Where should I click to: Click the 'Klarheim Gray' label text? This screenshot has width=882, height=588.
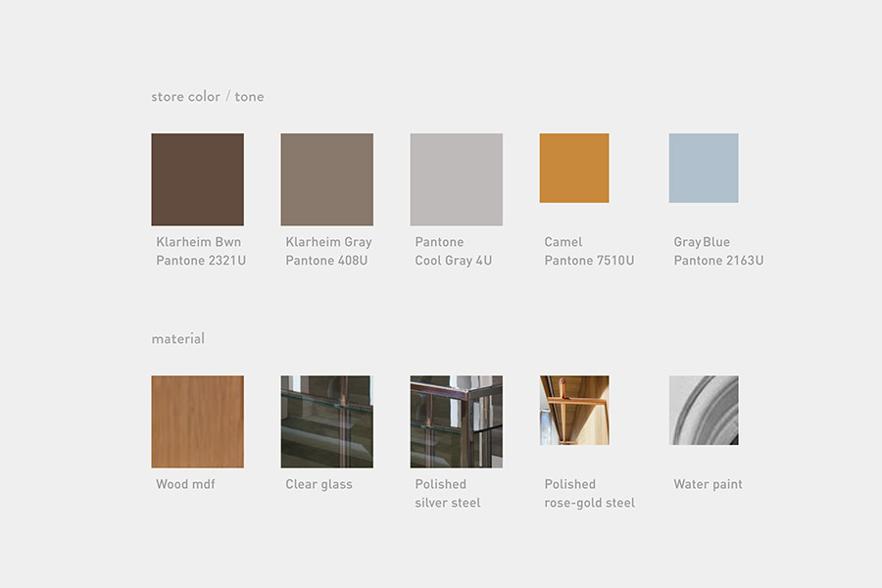(x=328, y=242)
